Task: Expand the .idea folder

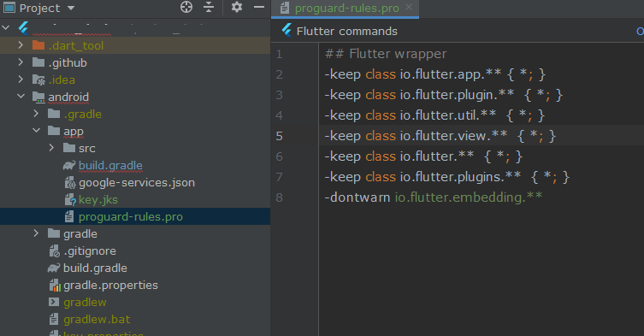Action: (x=21, y=80)
